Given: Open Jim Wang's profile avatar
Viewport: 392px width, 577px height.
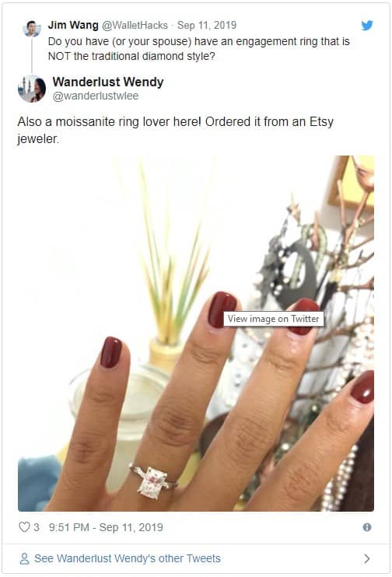Looking at the screenshot, I should point(32,28).
